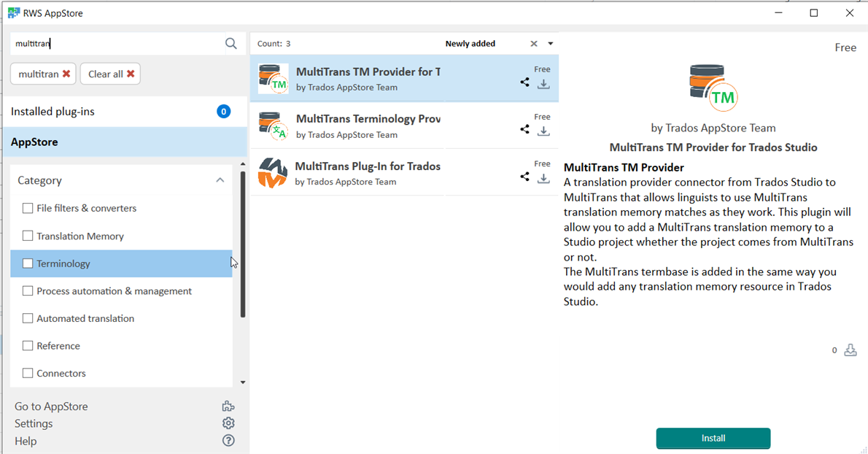
Task: Share the MultiTrans TM Provider plugin
Action: [524, 82]
